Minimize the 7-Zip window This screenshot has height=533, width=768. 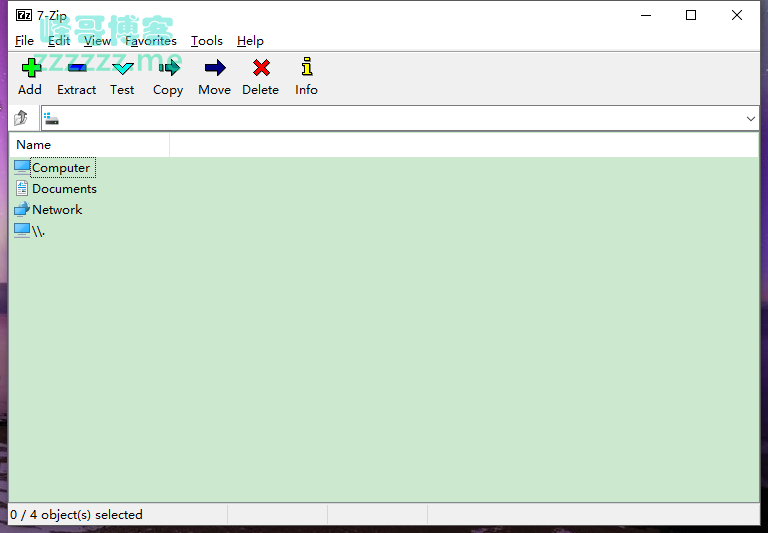(x=646, y=15)
